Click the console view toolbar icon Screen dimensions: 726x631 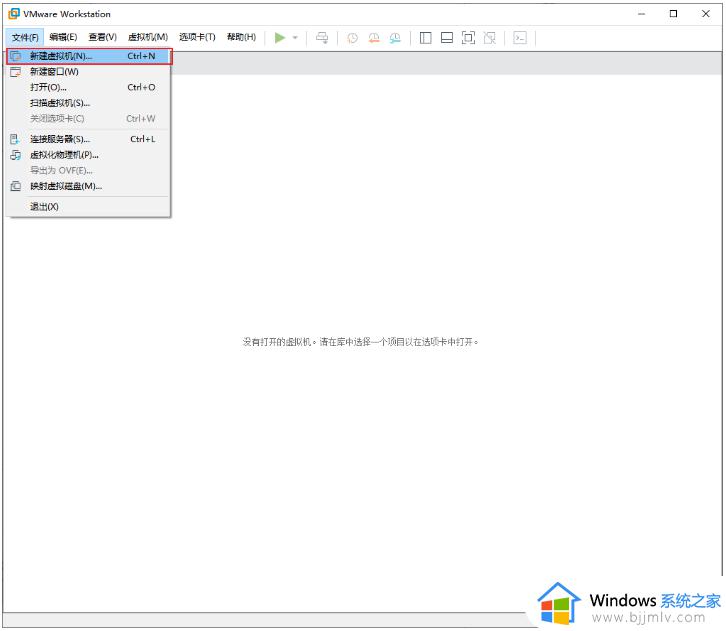tap(520, 37)
